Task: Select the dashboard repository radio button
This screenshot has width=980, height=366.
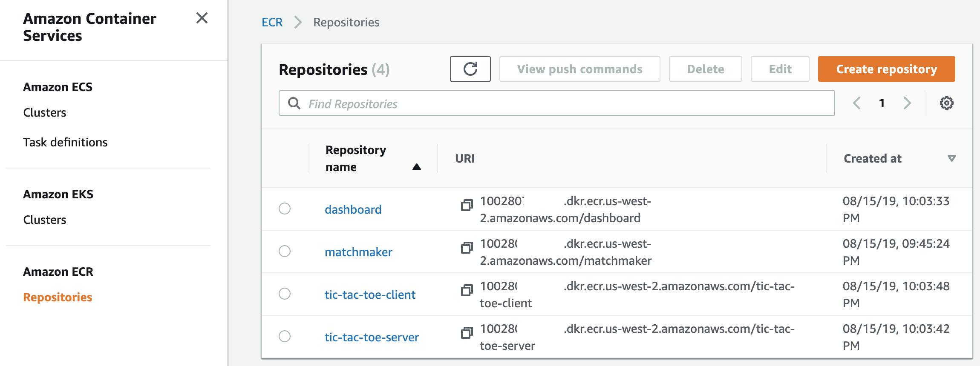Action: coord(285,209)
